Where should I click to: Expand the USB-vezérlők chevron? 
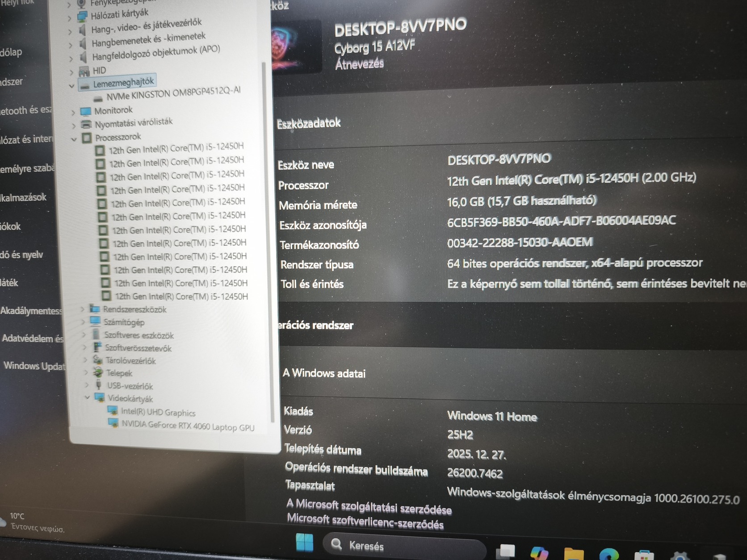click(x=87, y=384)
